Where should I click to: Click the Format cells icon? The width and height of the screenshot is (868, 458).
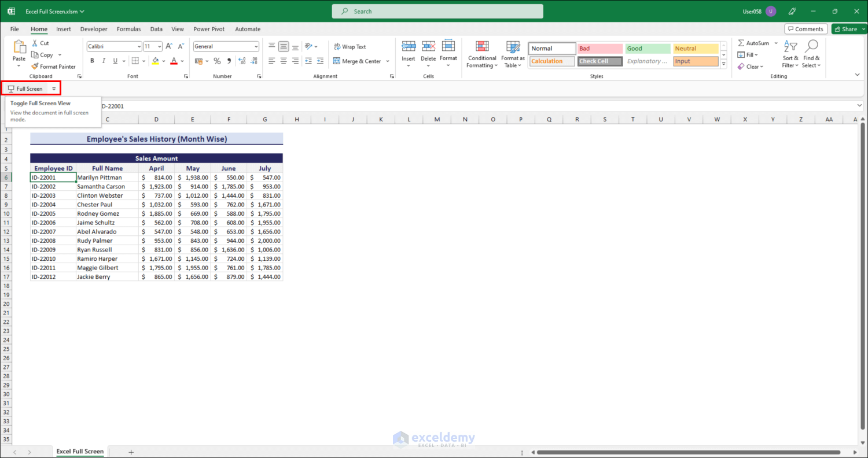click(x=448, y=46)
